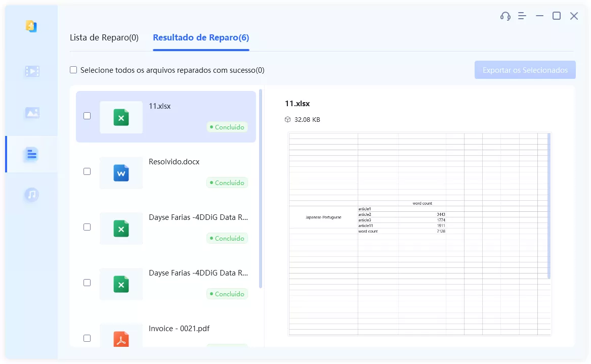Click the Excel icon beside 11.xlsx
This screenshot has height=364, width=591.
coord(121,117)
